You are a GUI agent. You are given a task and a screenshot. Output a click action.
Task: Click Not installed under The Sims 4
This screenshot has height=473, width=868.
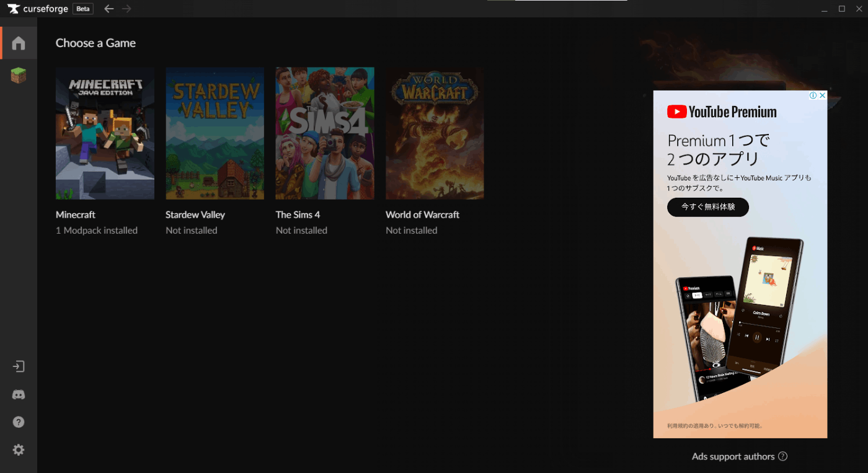click(x=301, y=230)
